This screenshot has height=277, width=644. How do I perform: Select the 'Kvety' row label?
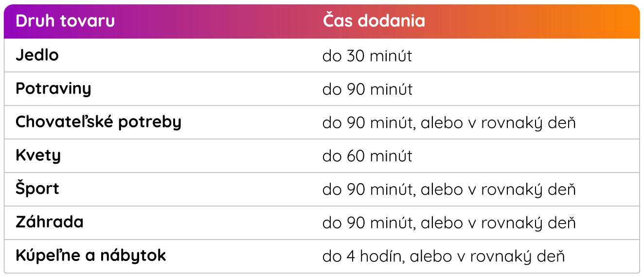click(x=38, y=156)
